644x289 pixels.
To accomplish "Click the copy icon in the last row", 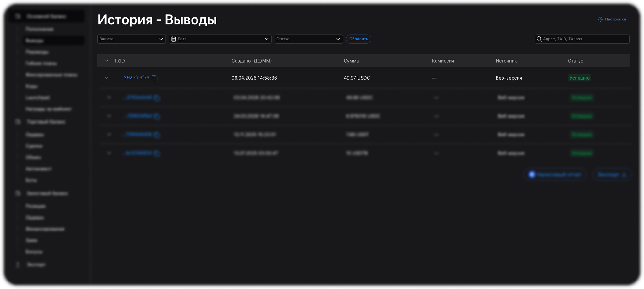I will (x=157, y=153).
